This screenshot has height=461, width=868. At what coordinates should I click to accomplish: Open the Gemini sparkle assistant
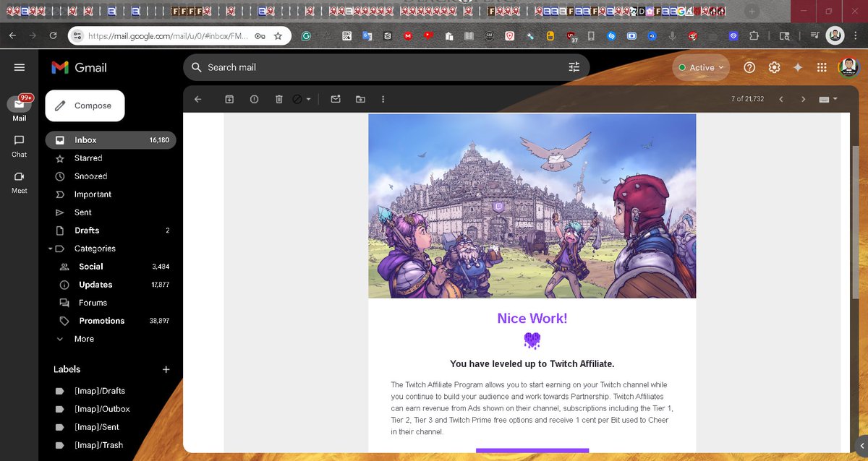(x=797, y=66)
